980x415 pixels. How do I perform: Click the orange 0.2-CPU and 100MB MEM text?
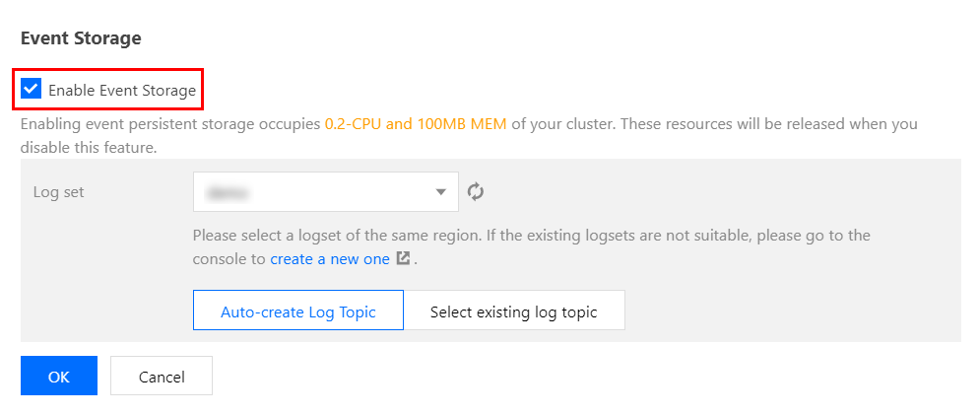[416, 124]
